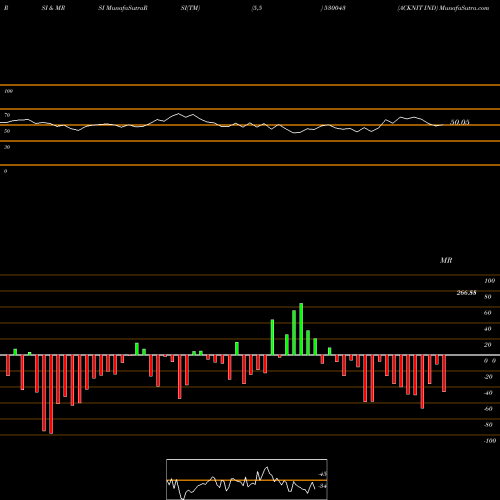Click the RSI axis label 30
This screenshot has height=500, width=500.
[x=7, y=147]
